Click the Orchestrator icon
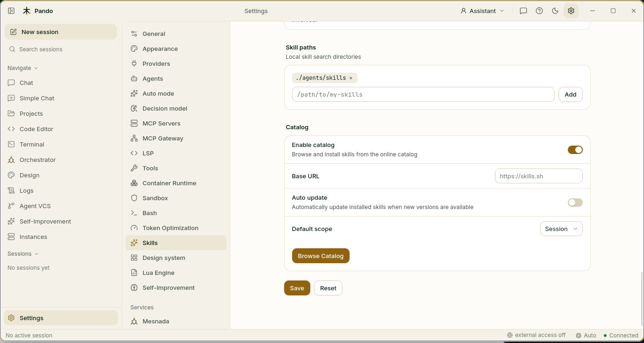Viewport: 644px width, 343px height. pos(11,160)
